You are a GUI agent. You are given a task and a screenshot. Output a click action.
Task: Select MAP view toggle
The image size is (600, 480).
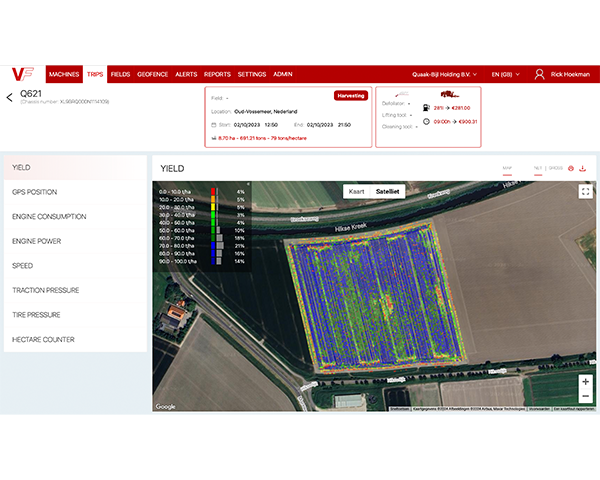tap(507, 168)
